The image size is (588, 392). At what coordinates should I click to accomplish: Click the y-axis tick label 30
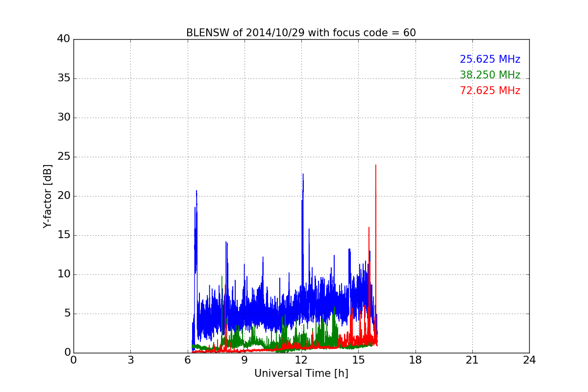63,118
